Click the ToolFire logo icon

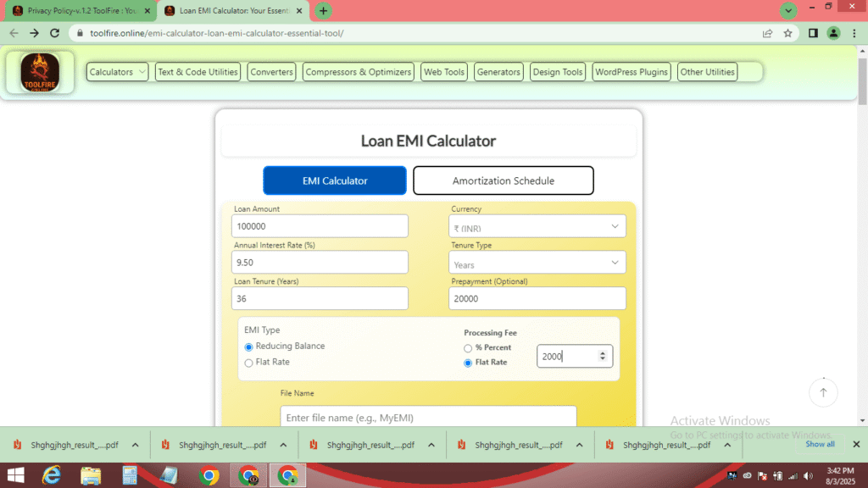(40, 72)
